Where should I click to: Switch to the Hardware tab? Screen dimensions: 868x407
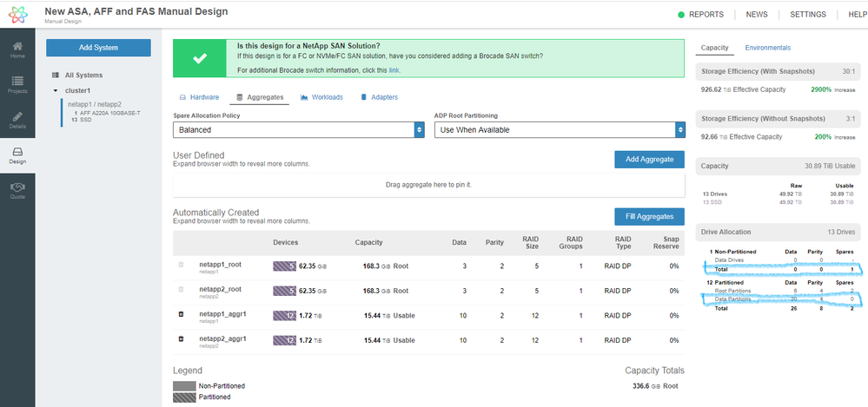pos(199,97)
